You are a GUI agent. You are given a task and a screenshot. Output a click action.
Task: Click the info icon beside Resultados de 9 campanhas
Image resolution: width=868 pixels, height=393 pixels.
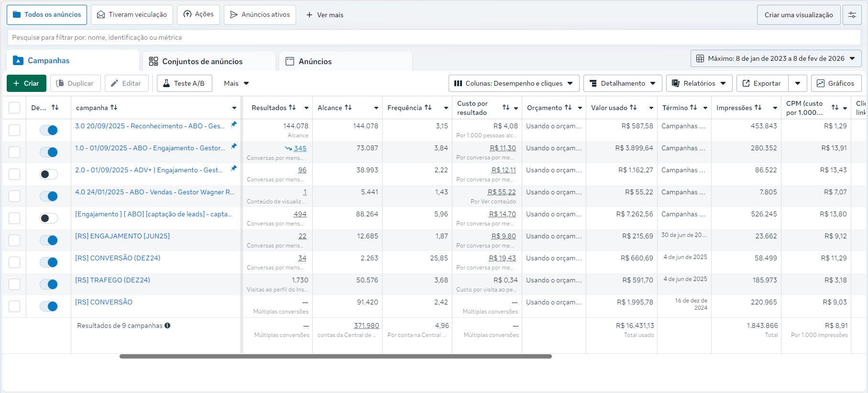(167, 326)
